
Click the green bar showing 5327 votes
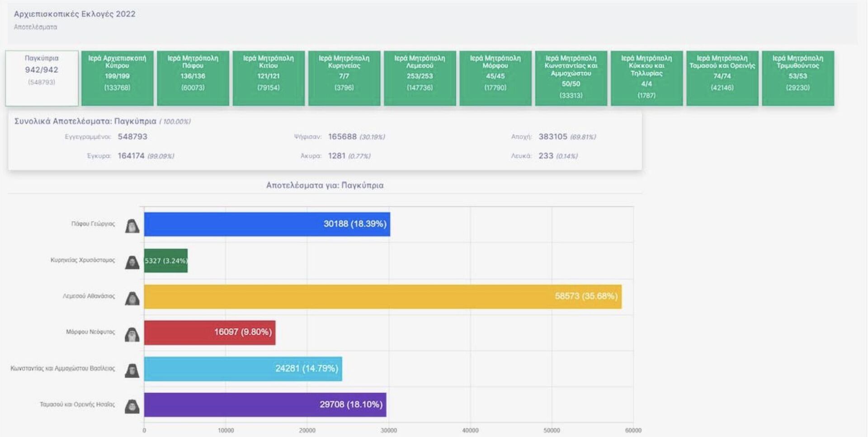[166, 260]
